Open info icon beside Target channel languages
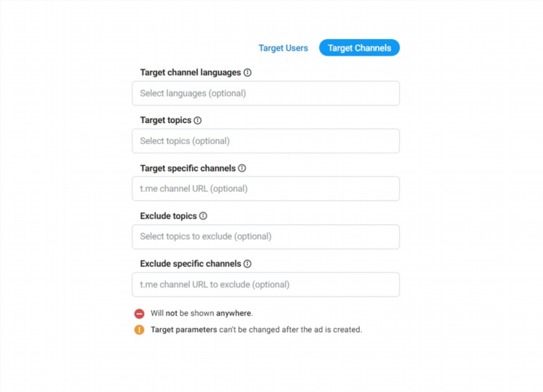 tap(248, 72)
